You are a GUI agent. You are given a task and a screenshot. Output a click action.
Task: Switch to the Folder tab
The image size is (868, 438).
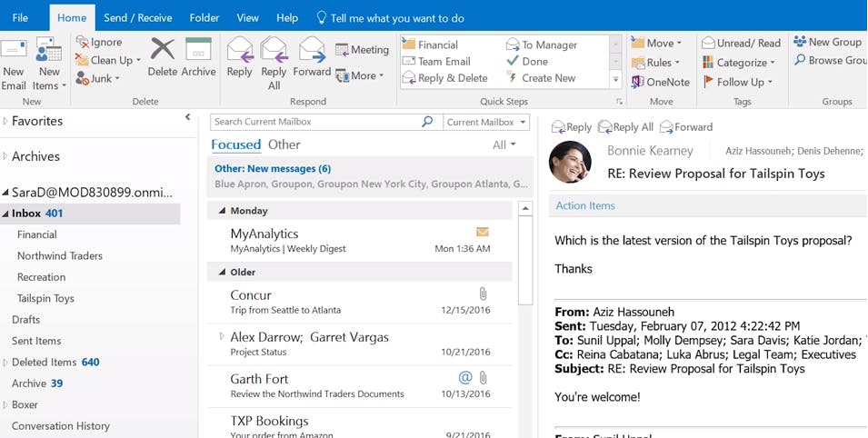point(205,17)
